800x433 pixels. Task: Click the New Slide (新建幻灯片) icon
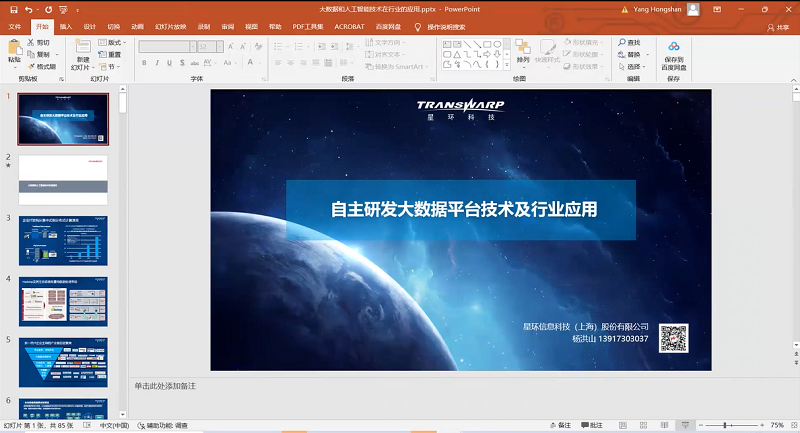pyautogui.click(x=82, y=47)
